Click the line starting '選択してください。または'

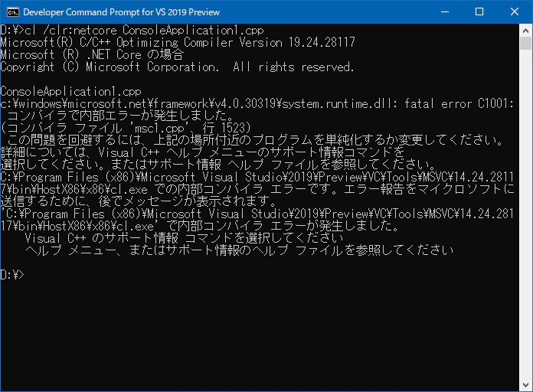[218, 165]
